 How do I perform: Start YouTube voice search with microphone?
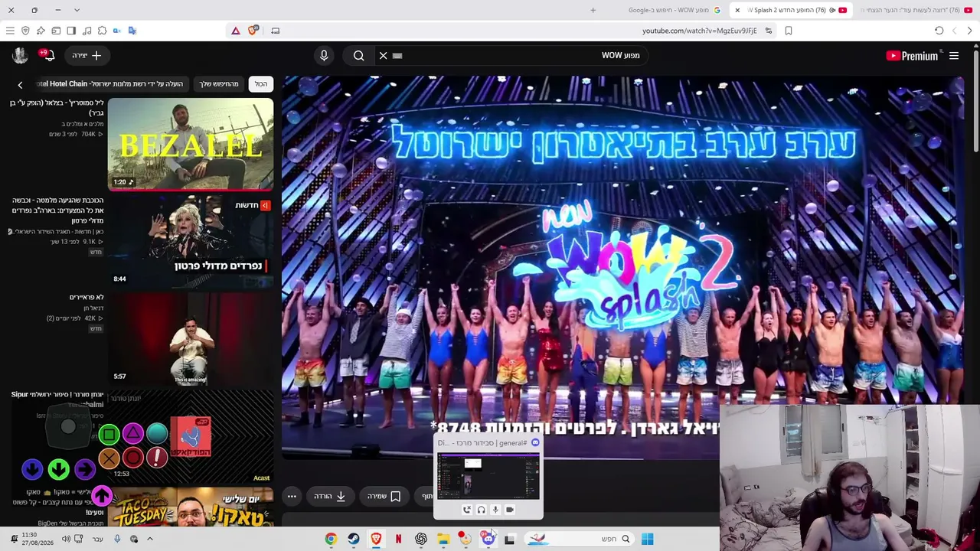click(x=324, y=55)
